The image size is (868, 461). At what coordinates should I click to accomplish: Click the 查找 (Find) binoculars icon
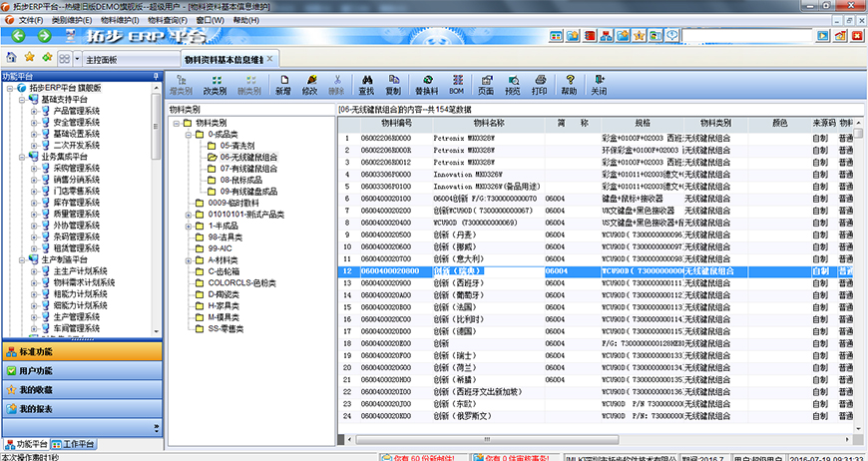[366, 83]
